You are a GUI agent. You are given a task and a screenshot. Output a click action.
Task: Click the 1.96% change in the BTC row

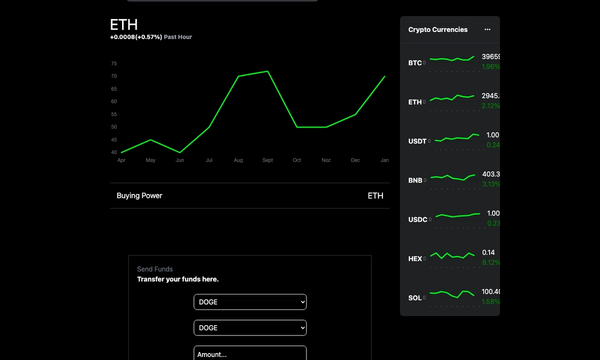pyautogui.click(x=491, y=67)
